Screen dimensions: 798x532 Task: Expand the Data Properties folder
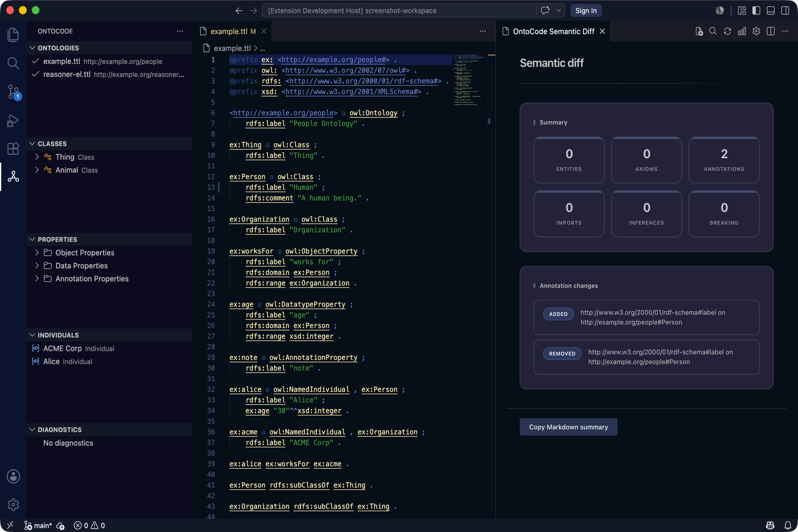[37, 265]
